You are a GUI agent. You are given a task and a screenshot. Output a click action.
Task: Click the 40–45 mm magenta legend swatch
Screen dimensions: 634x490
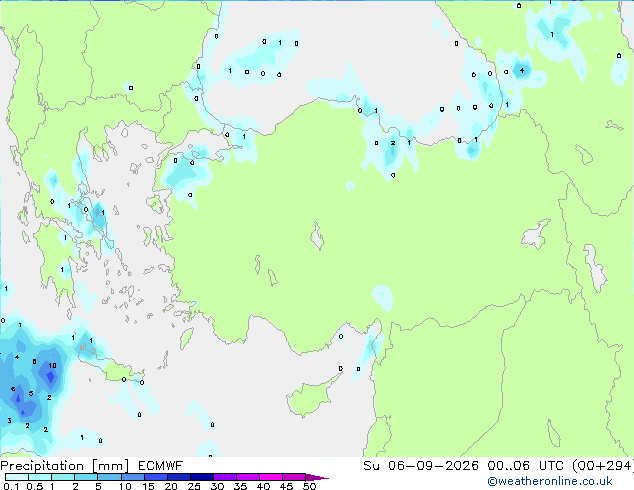click(271, 477)
